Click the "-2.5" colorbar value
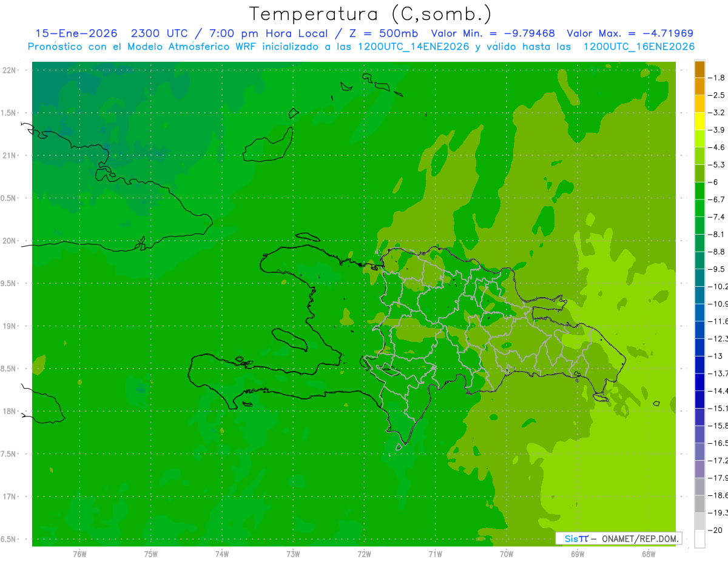728x562 pixels. [717, 95]
